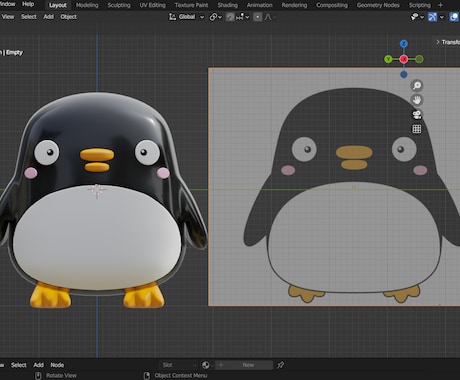Expand the gizmo options dropdown arrow
The width and height of the screenshot is (460, 380).
coord(442,17)
